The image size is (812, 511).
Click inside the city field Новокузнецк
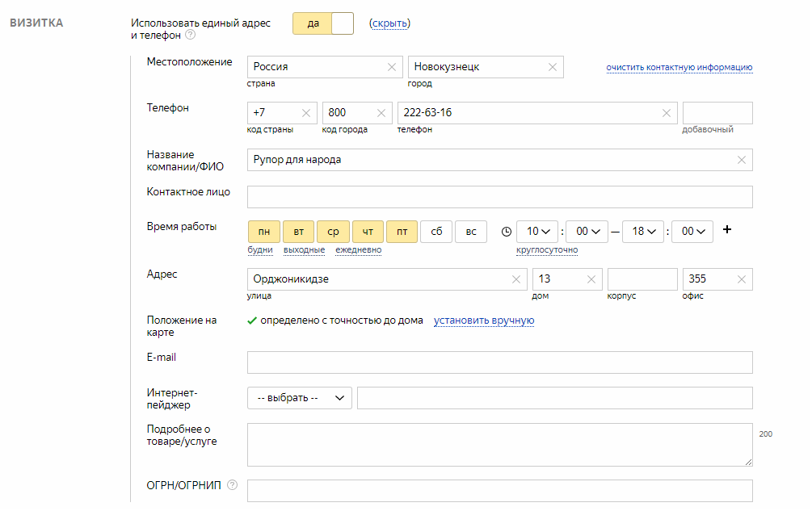(486, 67)
